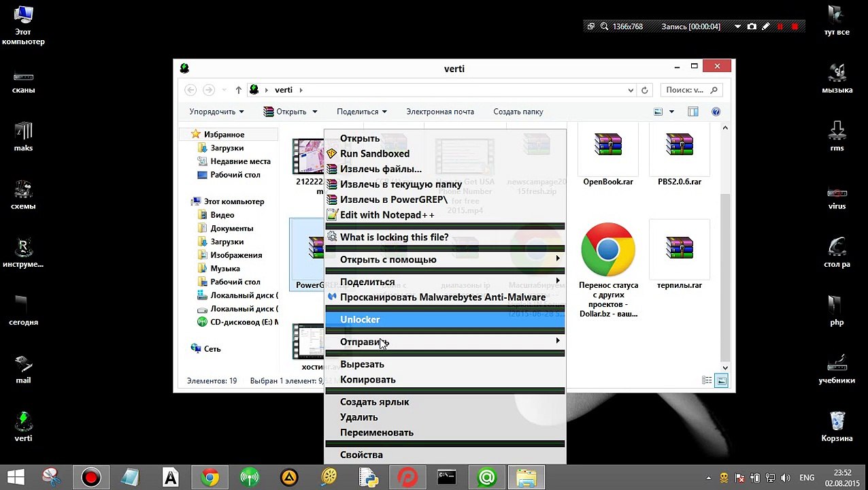868x490 pixels.
Task: Open the 'сегодня' desktop icon
Action: [x=23, y=311]
